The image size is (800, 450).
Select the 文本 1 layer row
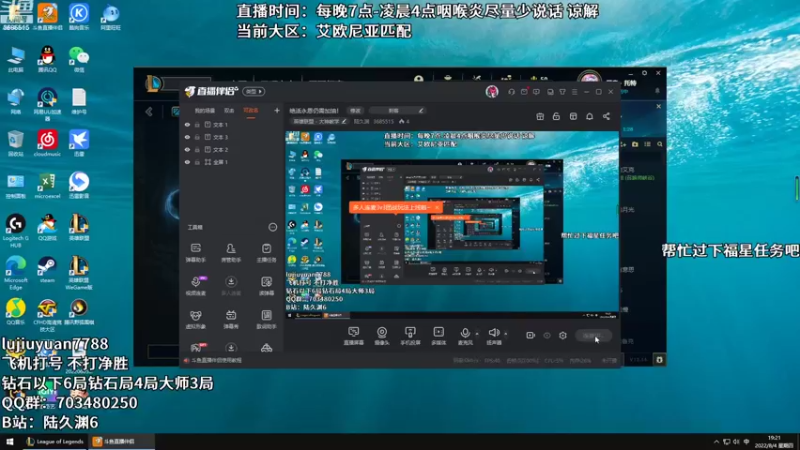[x=232, y=124]
